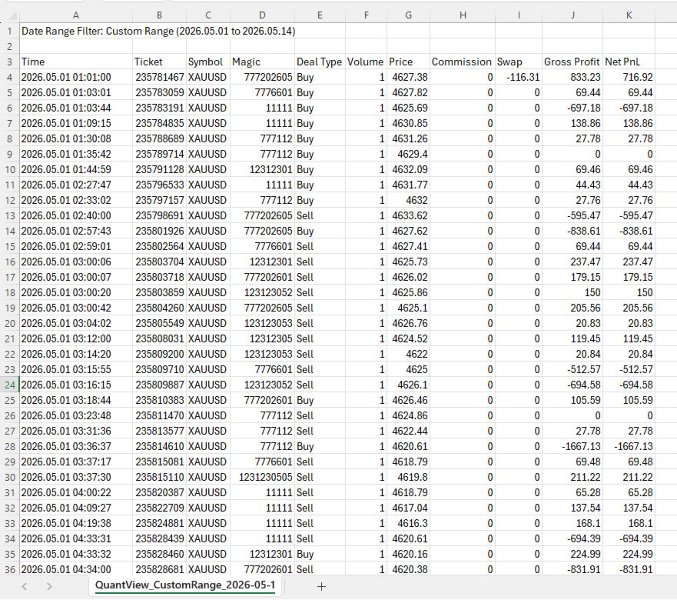The image size is (677, 600).
Task: Select the Commission header cell
Action: pos(462,62)
